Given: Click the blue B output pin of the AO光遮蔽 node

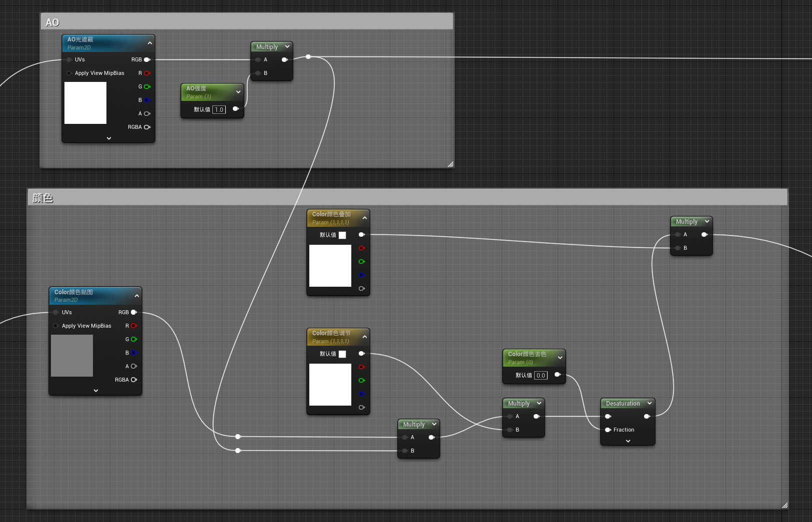Looking at the screenshot, I should tap(147, 100).
